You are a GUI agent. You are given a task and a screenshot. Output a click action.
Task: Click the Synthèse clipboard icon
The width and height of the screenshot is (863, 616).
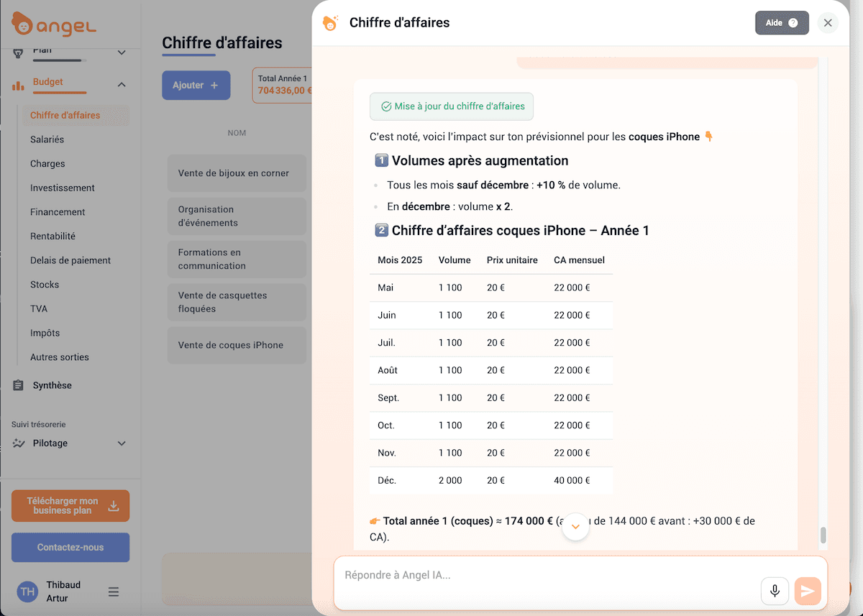pos(18,385)
